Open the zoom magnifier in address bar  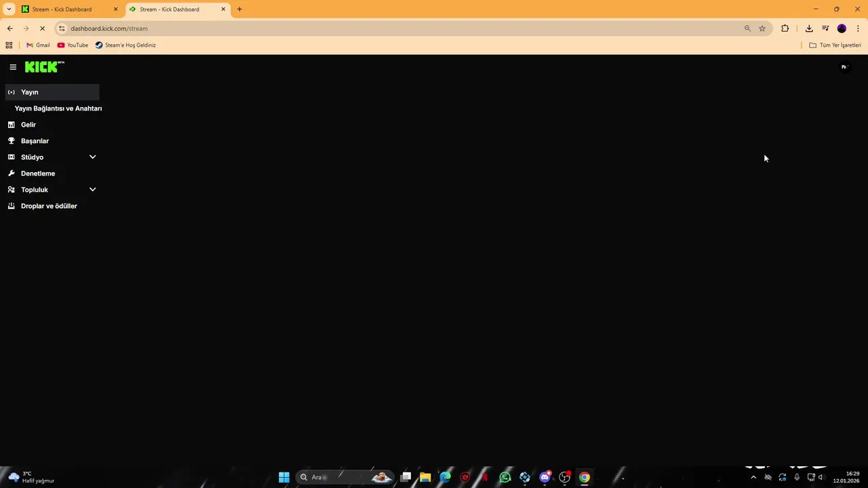[x=747, y=28]
